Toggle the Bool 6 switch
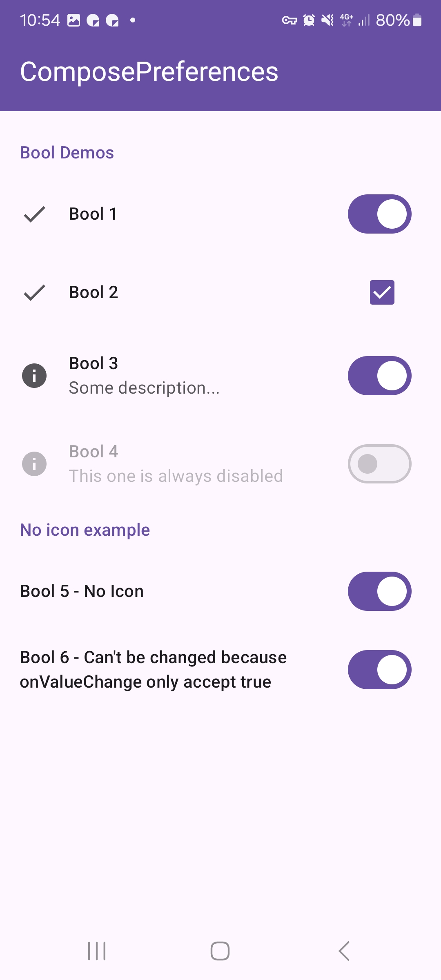 click(380, 670)
